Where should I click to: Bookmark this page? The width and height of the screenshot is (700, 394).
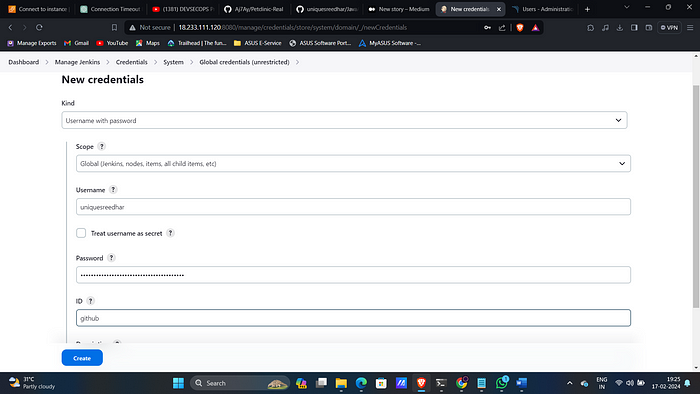click(x=114, y=27)
